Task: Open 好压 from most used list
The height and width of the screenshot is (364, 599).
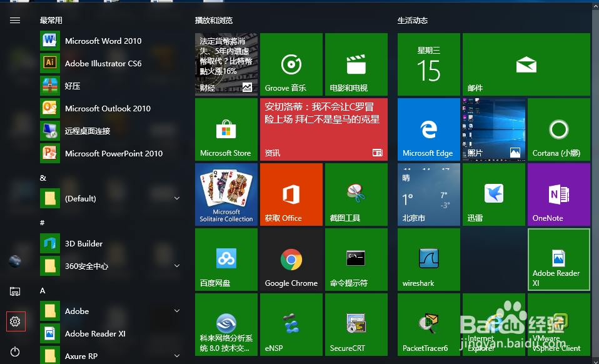Action: [x=111, y=86]
